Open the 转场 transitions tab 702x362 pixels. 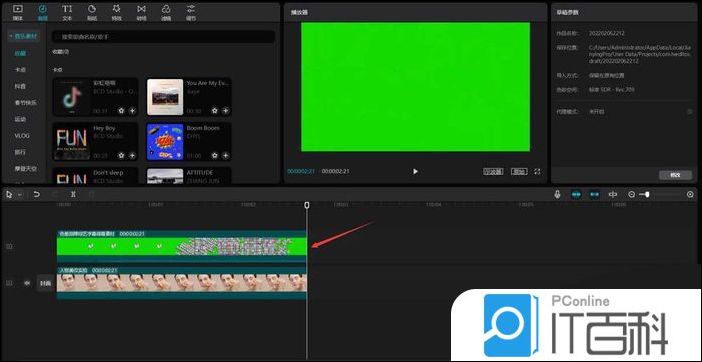tap(141, 13)
